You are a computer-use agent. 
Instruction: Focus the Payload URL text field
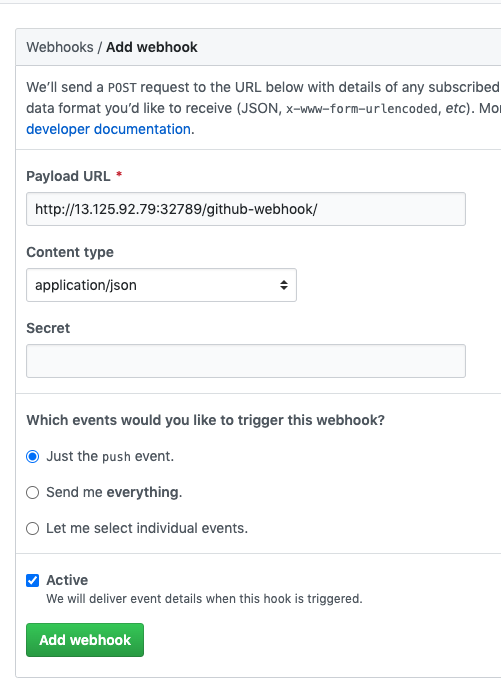[246, 209]
